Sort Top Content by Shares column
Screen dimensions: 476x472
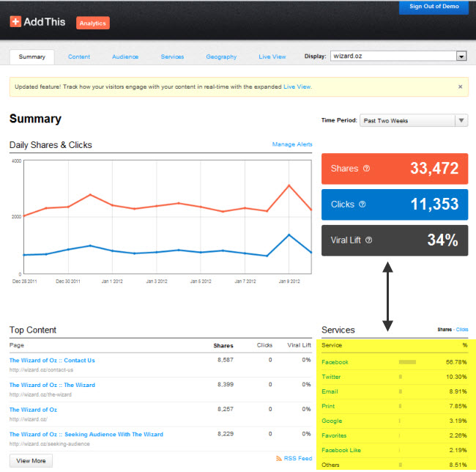(223, 346)
